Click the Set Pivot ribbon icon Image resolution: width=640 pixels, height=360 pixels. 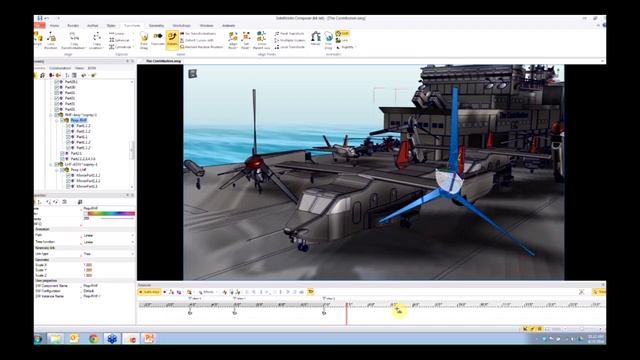coord(245,40)
